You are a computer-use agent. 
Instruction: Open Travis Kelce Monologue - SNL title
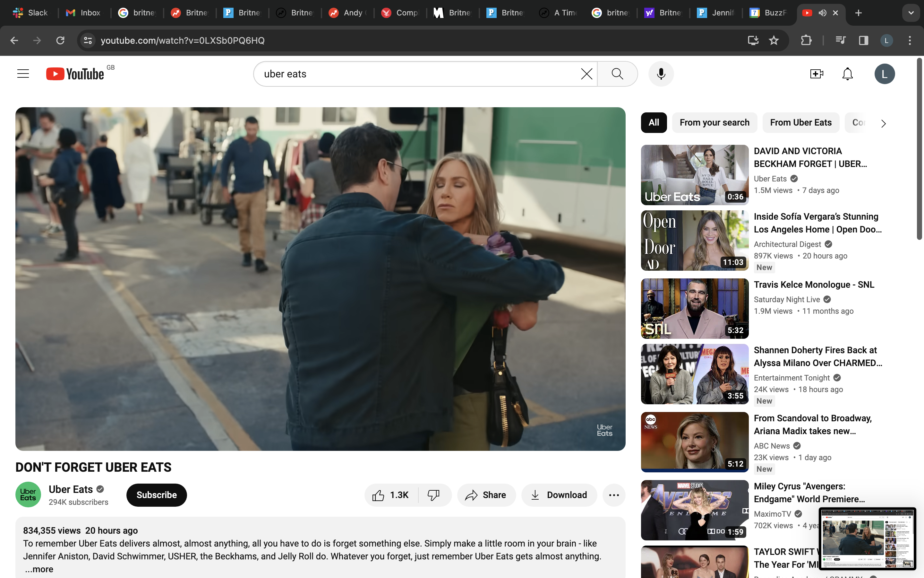814,285
